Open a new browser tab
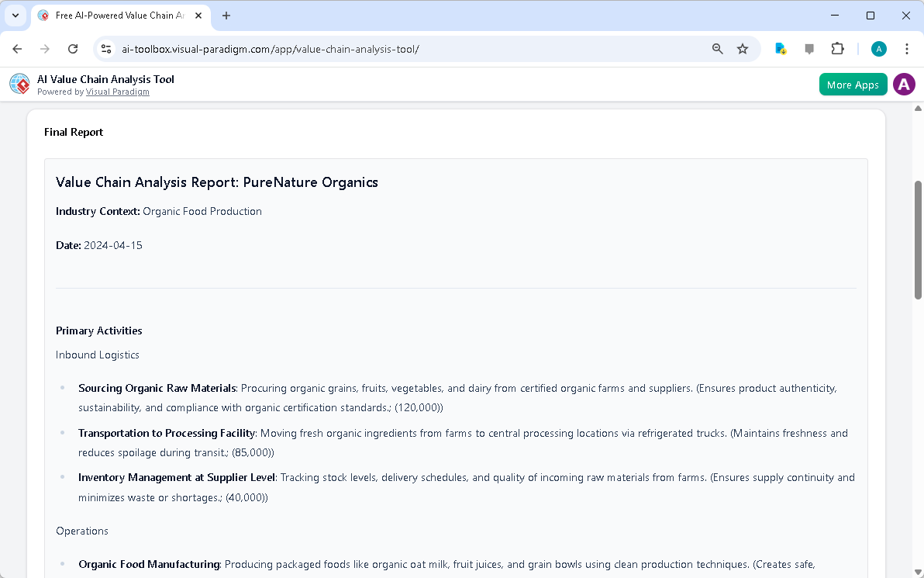 point(226,16)
